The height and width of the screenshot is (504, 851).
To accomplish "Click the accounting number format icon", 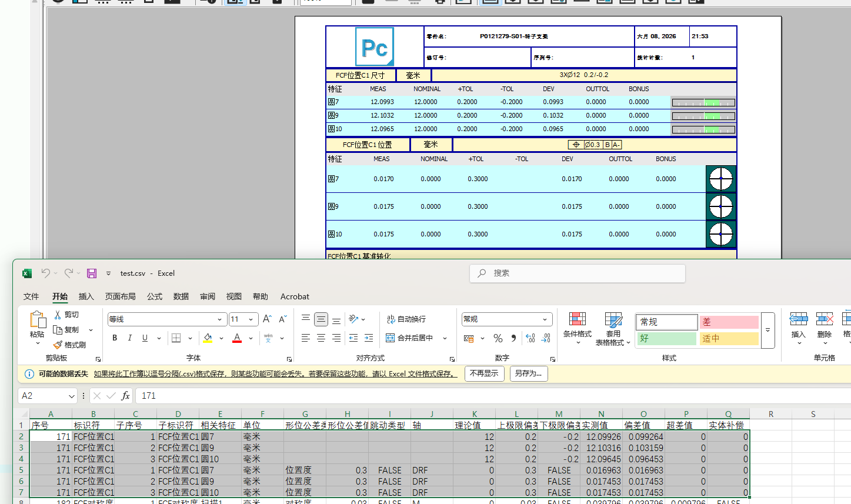I will click(469, 338).
